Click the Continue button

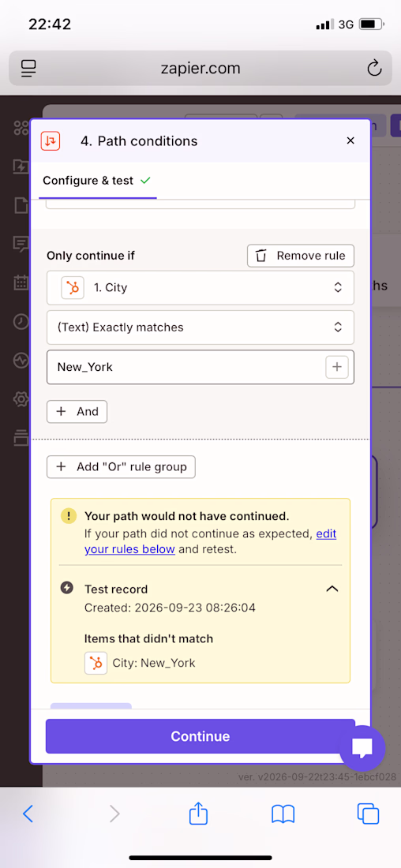[200, 736]
